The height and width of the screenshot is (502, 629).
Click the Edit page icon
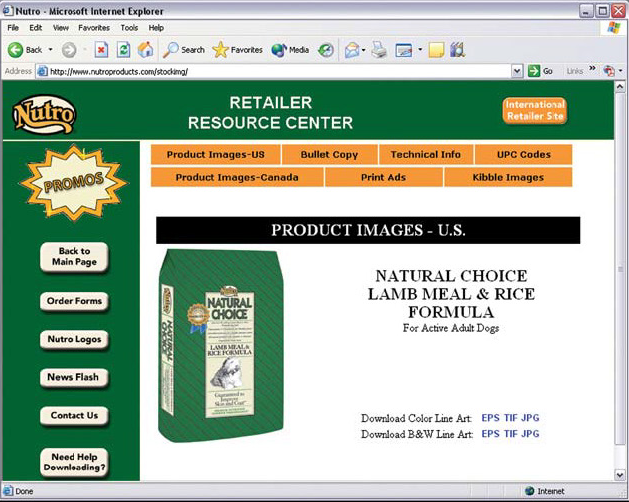pos(404,50)
